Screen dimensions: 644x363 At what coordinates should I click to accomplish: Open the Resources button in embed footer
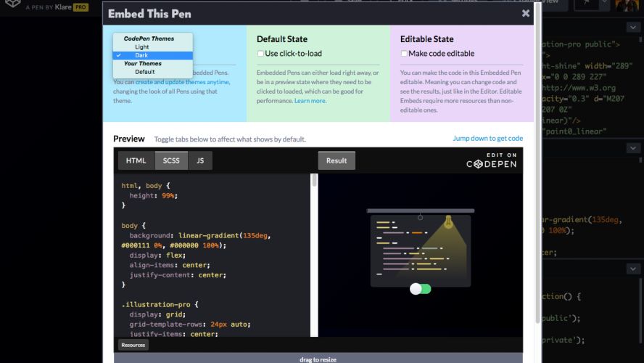tap(133, 345)
